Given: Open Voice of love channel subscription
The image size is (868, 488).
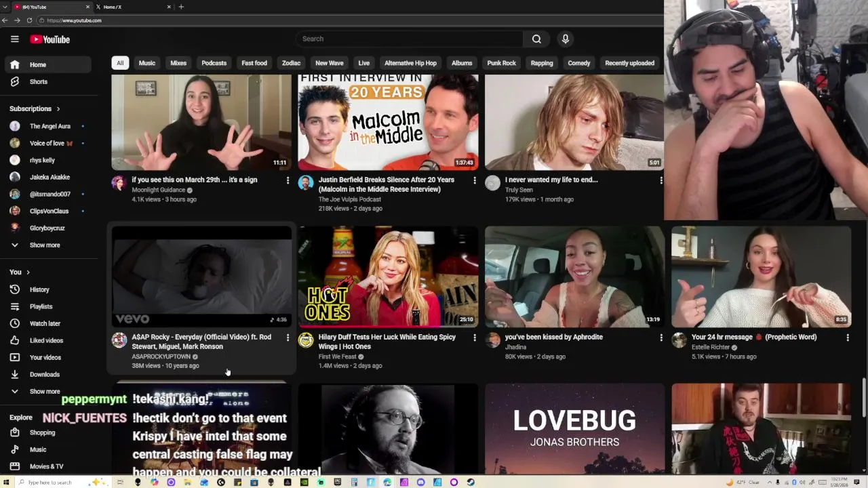Looking at the screenshot, I should tap(47, 143).
